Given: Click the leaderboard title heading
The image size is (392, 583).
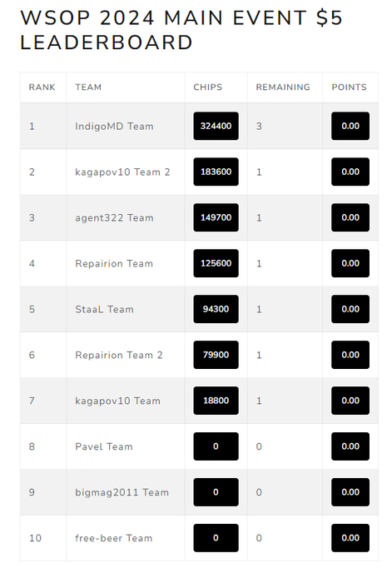Looking at the screenshot, I should 181,30.
